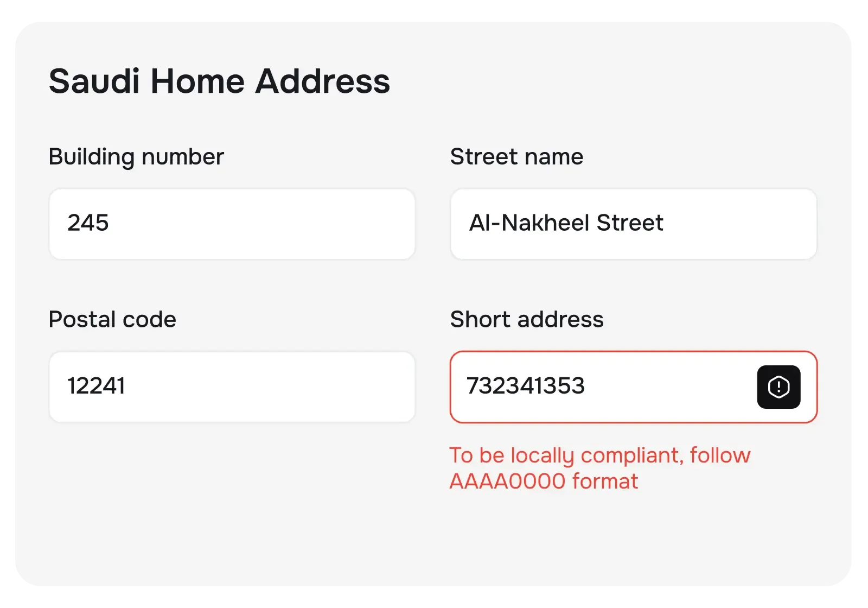Screen dimensions: 868x608
Task: Click the Street name label
Action: pyautogui.click(x=517, y=157)
